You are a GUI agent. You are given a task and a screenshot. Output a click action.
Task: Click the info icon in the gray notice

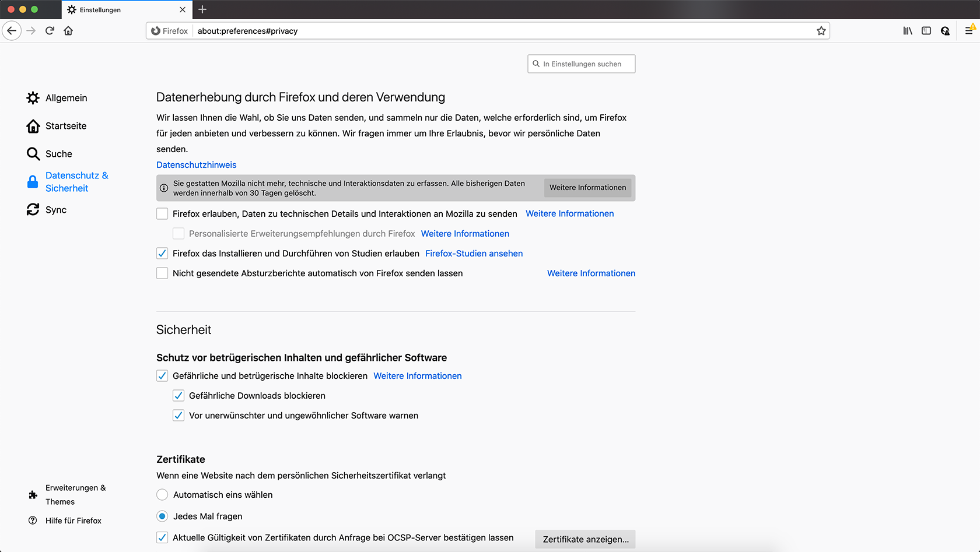[x=164, y=188]
